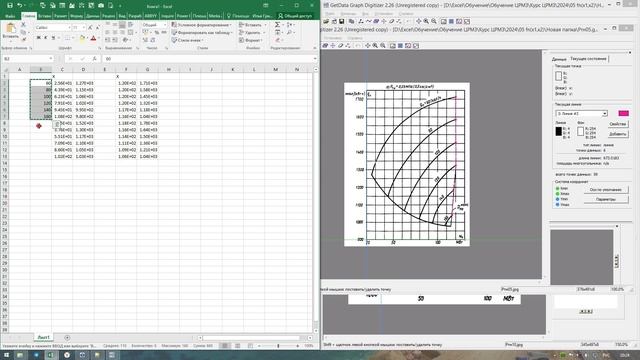Image resolution: width=640 pixels, height=360 pixels.
Task: Switch Excel to Page Layout view
Action: click(238, 346)
